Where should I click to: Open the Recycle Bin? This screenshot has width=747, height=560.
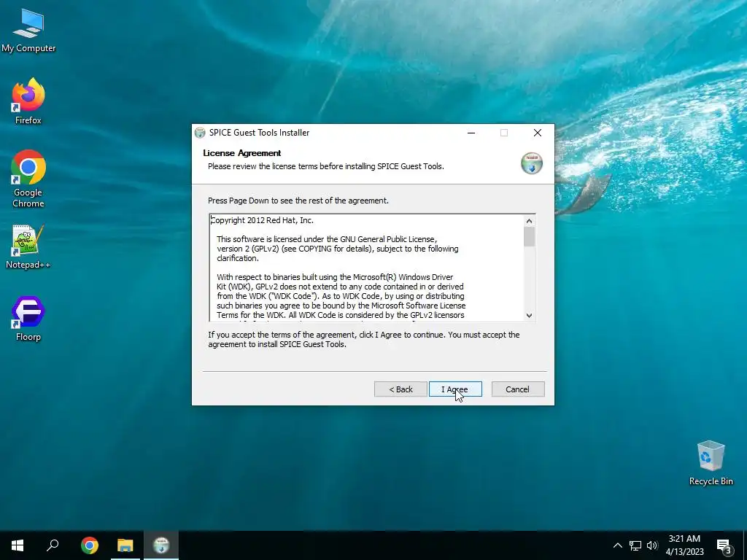coord(711,463)
